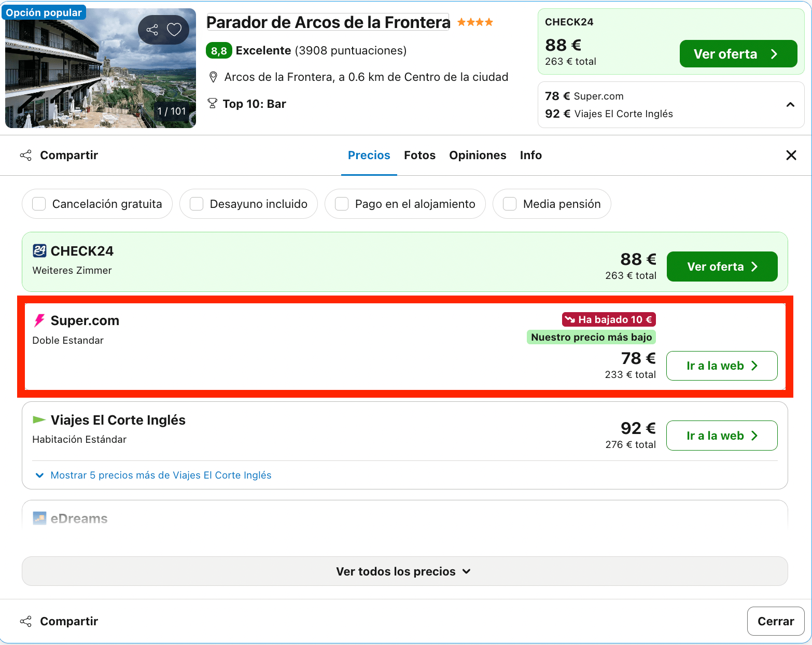Switch to the Info tab
The image size is (812, 645).
click(531, 155)
